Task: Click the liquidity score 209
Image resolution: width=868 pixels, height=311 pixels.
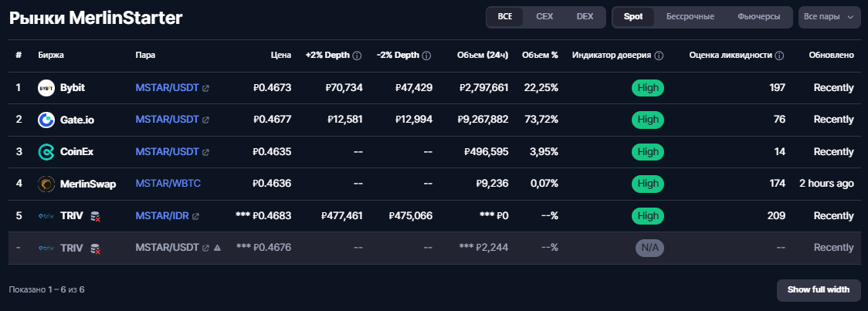Action: pyautogui.click(x=777, y=216)
